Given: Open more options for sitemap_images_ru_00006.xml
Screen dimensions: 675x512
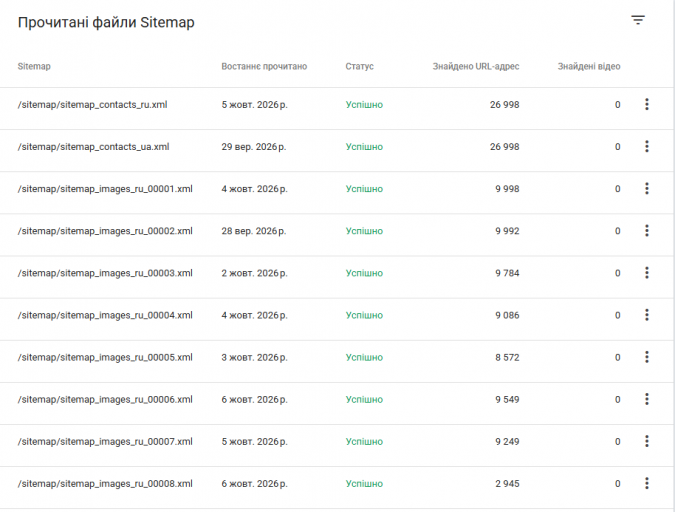Looking at the screenshot, I should 647,399.
